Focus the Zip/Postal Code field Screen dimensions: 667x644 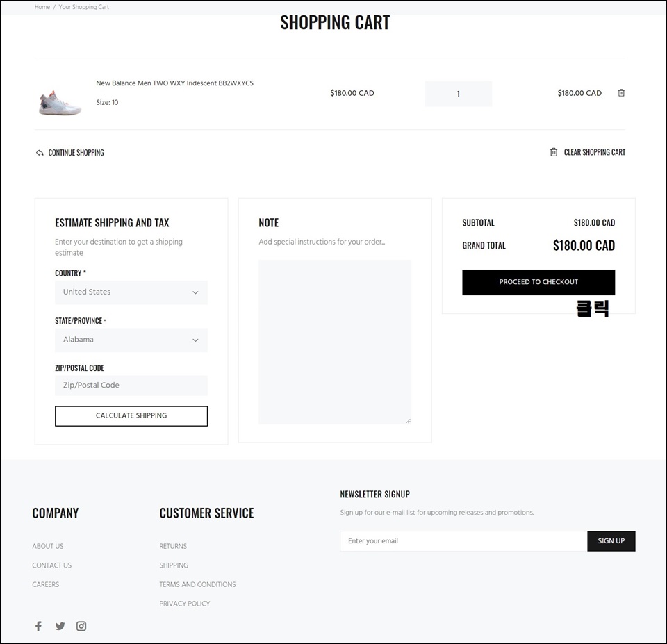(x=131, y=386)
